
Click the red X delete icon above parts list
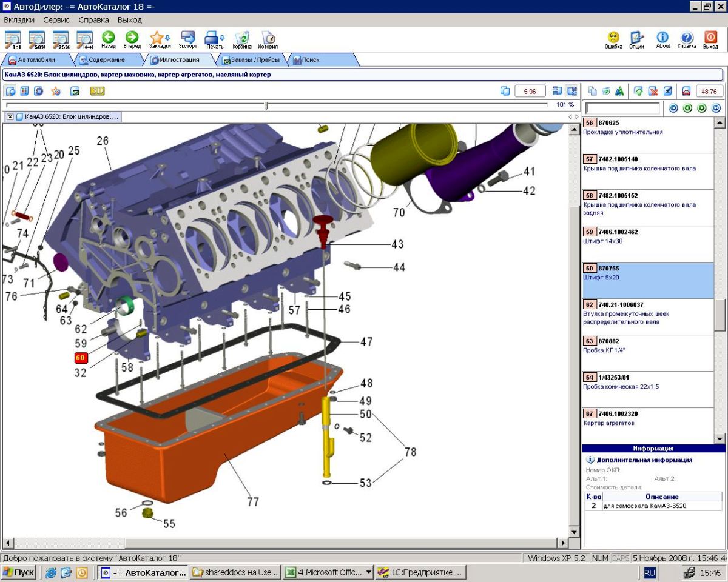653,91
